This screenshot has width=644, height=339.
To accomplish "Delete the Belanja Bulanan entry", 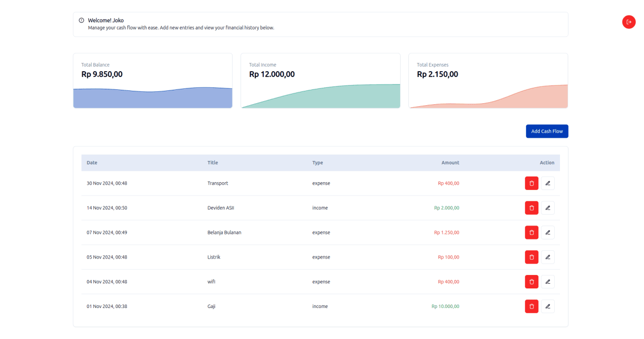I will [x=532, y=233].
